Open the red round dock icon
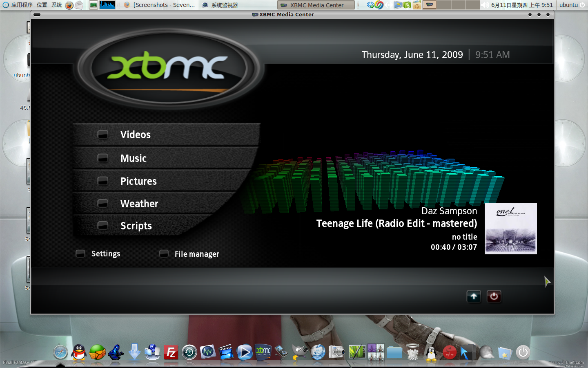This screenshot has height=368, width=588. 450,352
